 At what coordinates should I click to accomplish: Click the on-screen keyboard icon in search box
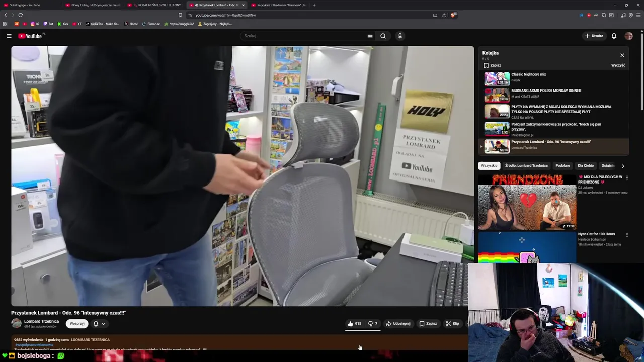point(370,36)
